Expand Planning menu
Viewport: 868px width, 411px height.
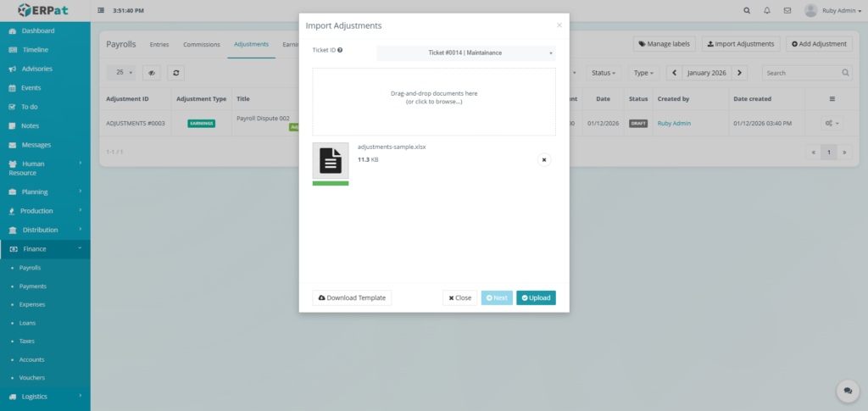45,192
